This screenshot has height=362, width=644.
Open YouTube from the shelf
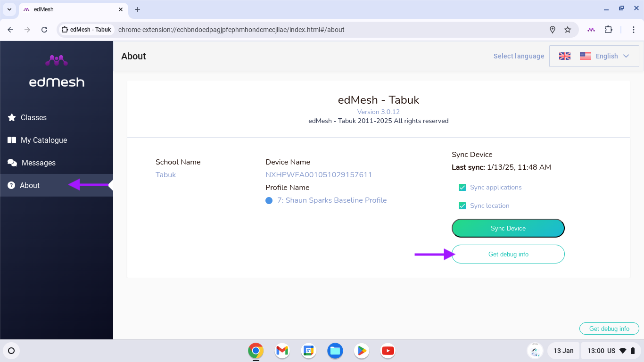(388, 351)
